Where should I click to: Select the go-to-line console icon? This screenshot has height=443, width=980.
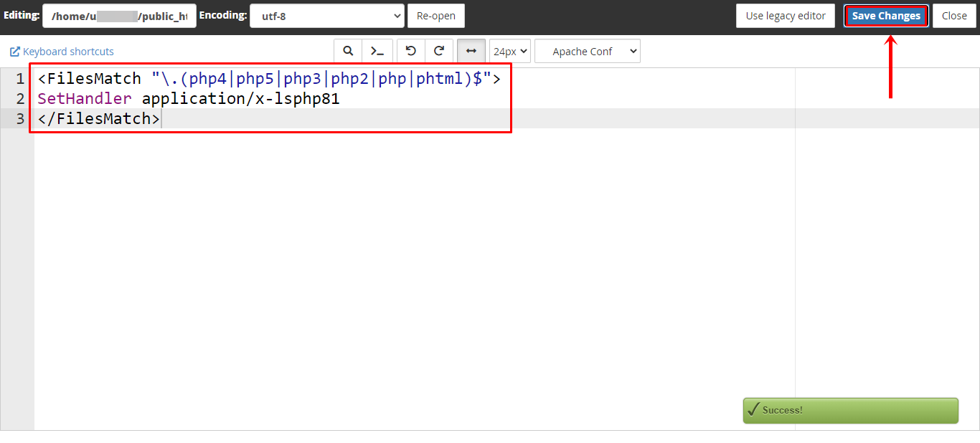point(377,50)
